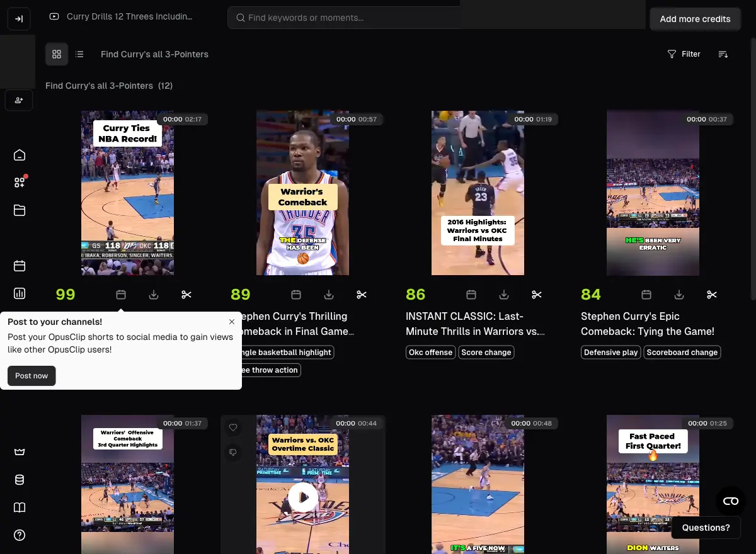Select the throw action tag

point(272,370)
